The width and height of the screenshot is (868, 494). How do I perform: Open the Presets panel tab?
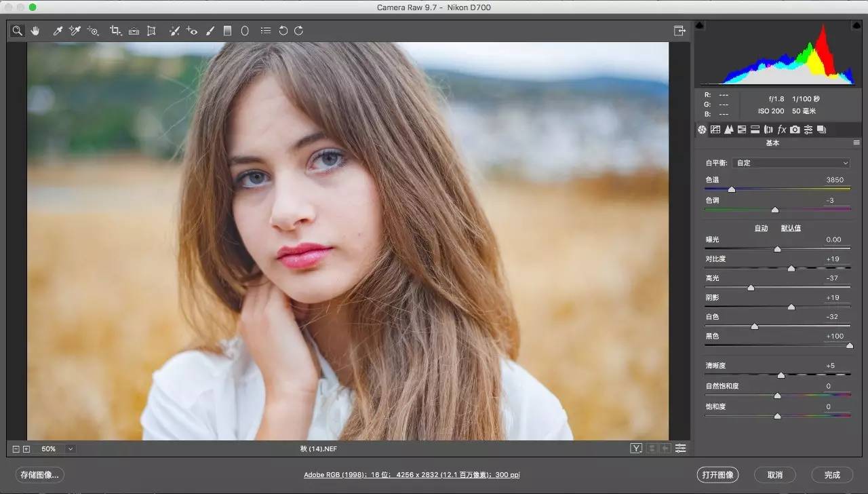pos(808,130)
